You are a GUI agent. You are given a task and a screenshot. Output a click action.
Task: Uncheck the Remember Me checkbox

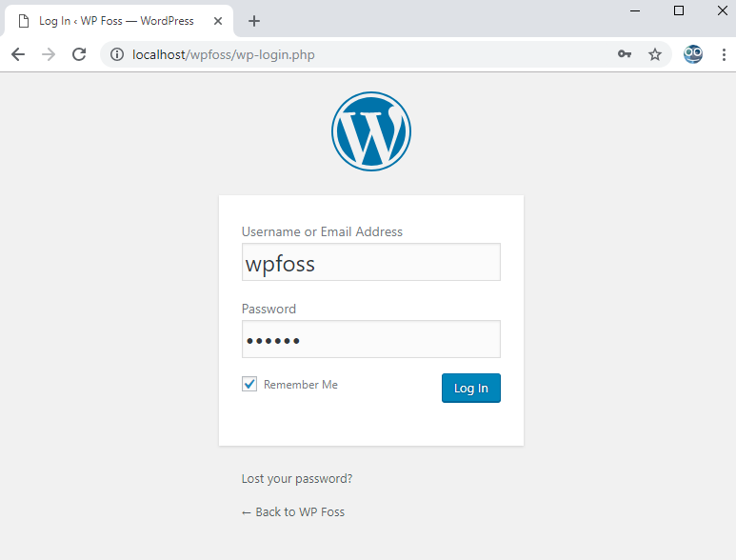pos(249,384)
